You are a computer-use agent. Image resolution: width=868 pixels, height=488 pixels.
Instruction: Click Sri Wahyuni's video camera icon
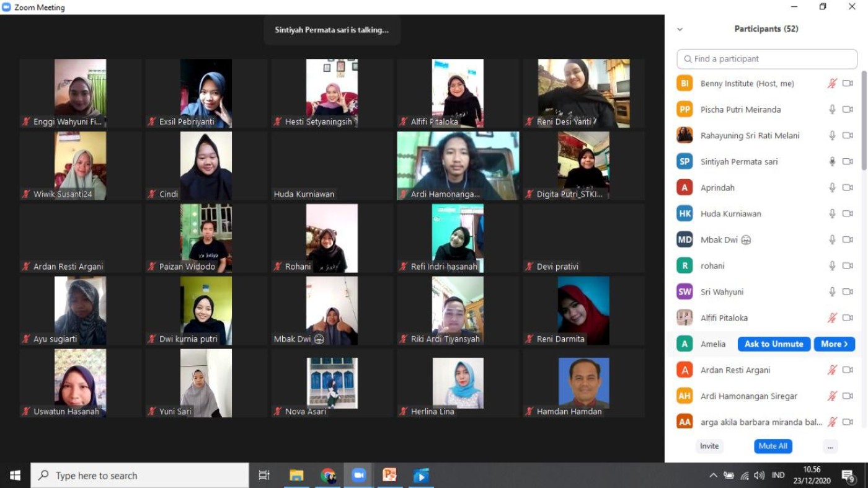click(x=848, y=292)
